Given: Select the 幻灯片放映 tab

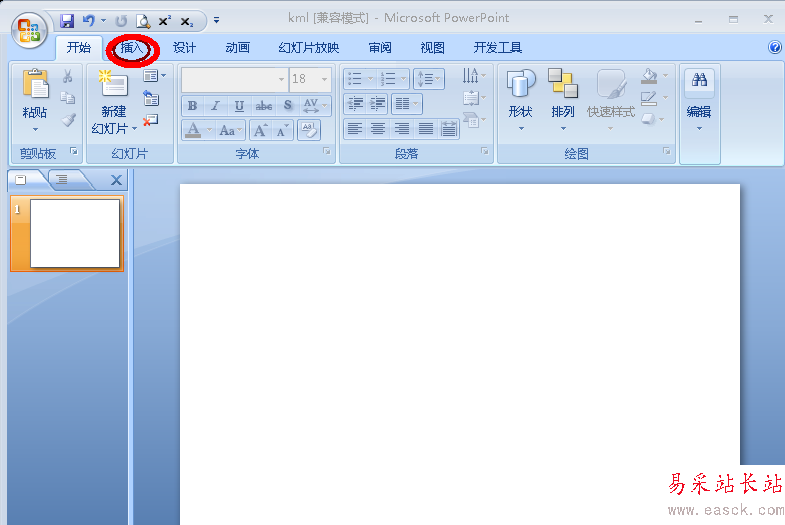Looking at the screenshot, I should pos(308,48).
